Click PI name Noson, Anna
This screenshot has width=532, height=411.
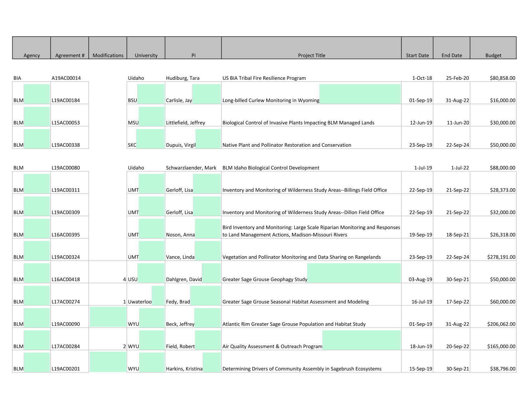point(180,235)
